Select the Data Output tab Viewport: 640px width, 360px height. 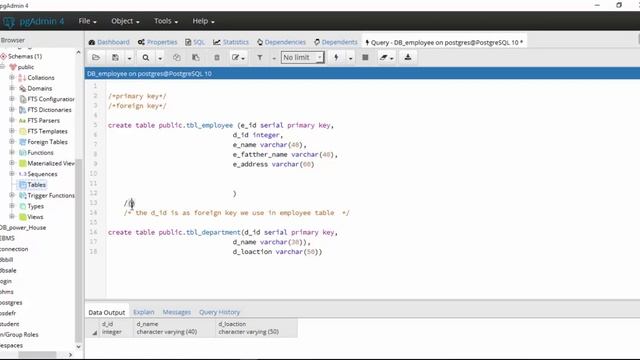[107, 312]
